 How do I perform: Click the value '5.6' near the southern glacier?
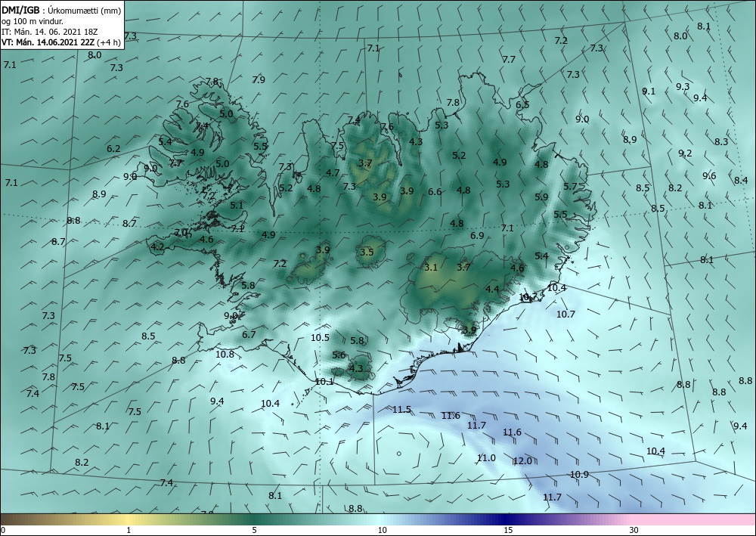coord(339,355)
